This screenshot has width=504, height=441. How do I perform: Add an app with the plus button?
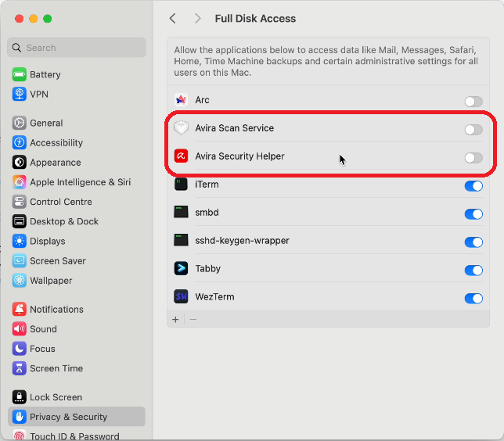coord(175,320)
